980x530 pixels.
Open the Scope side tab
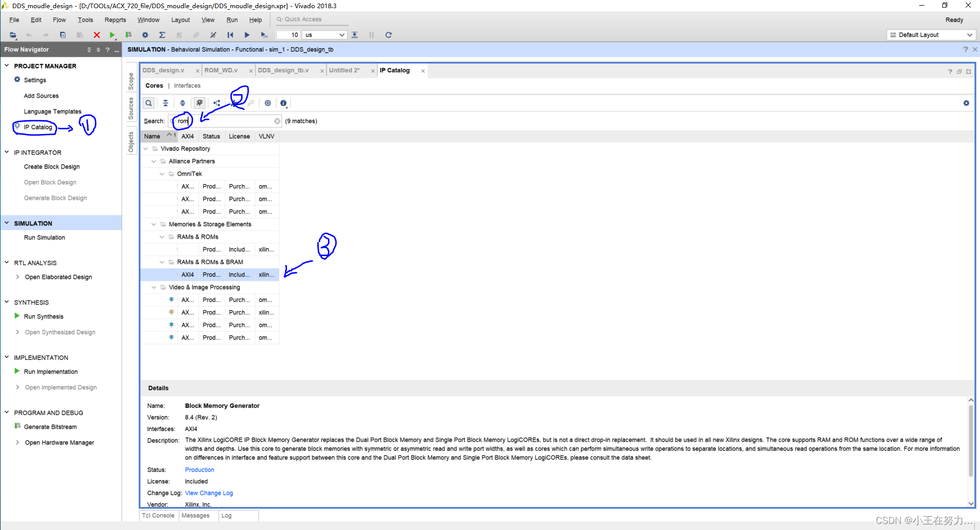131,80
